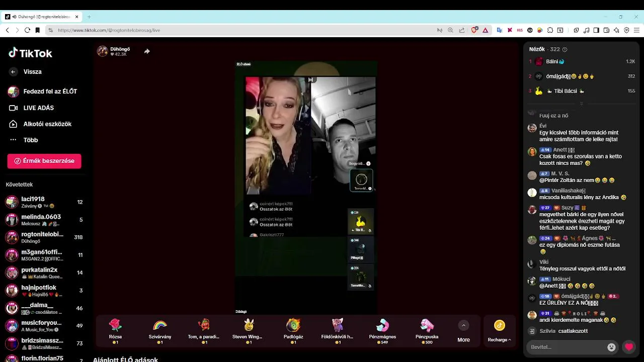Expand the viewer ranking list chevron
This screenshot has height=362, width=644.
[581, 104]
